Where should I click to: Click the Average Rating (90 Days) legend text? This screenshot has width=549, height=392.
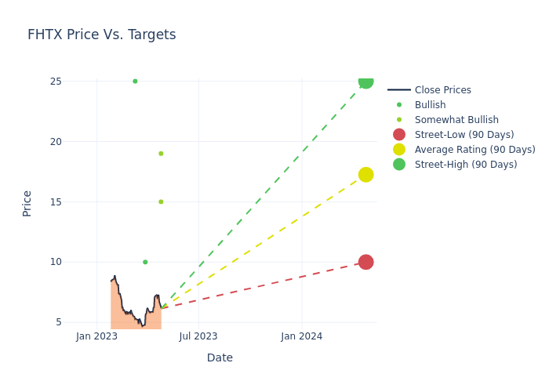pos(474,150)
